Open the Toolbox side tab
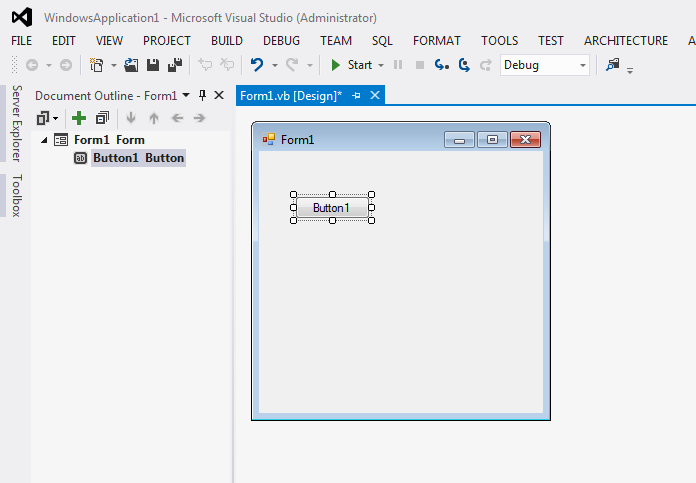The height and width of the screenshot is (483, 696). 16,195
